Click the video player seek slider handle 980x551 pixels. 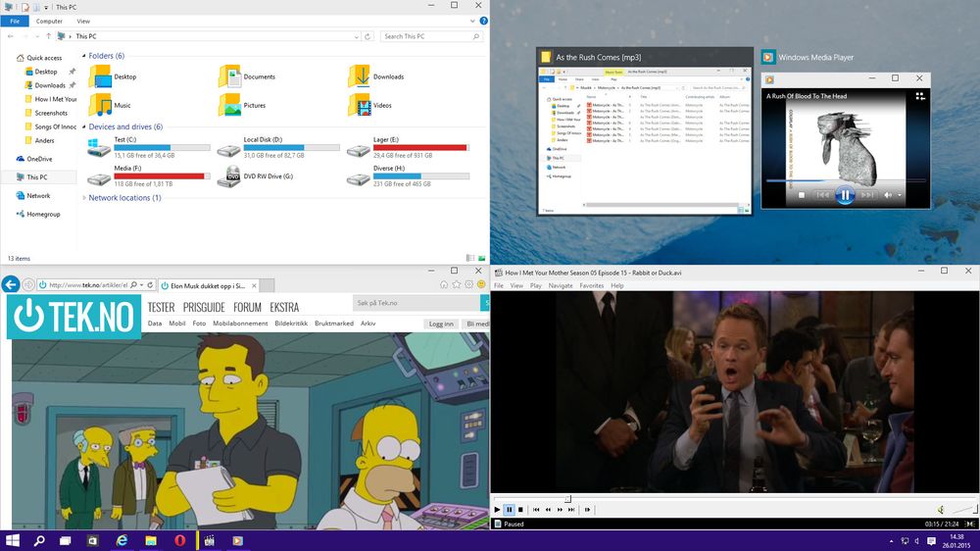coord(567,499)
